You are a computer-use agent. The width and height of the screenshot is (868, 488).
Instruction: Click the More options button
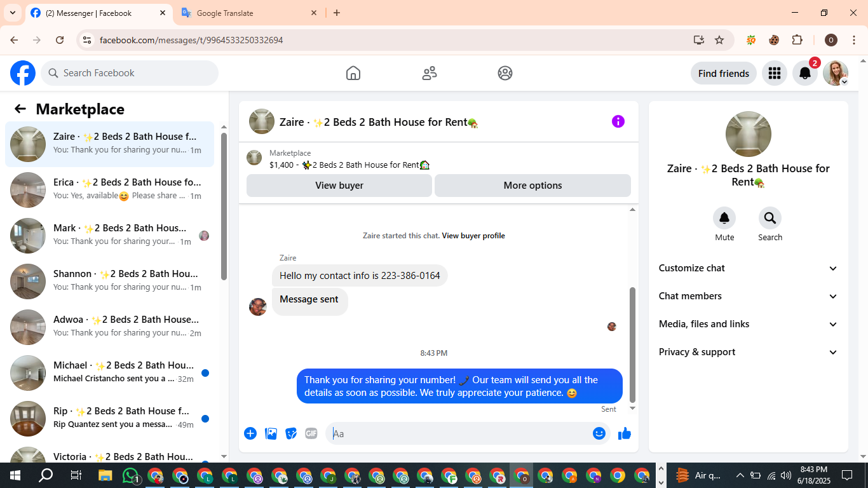click(532, 186)
